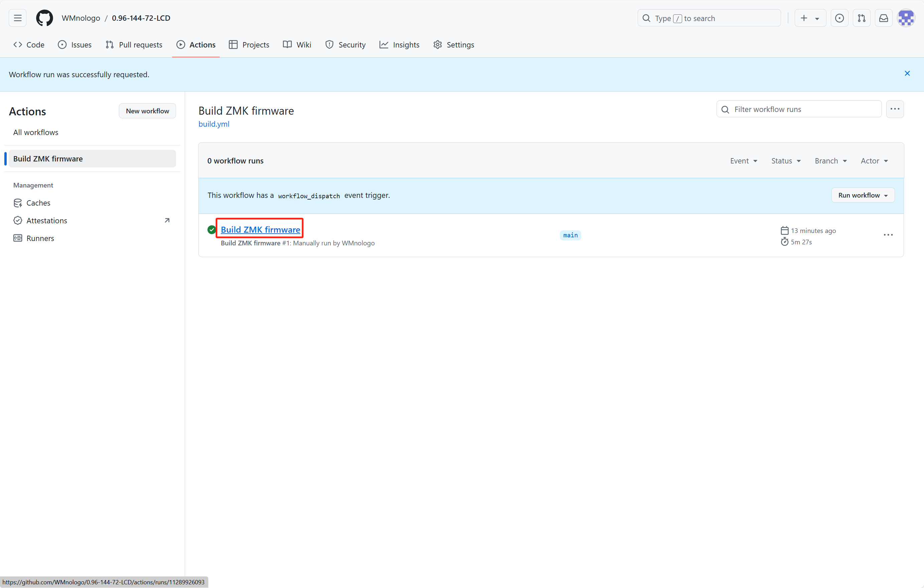Viewport: 924px width, 588px height.
Task: Click the Runners server icon
Action: point(18,238)
